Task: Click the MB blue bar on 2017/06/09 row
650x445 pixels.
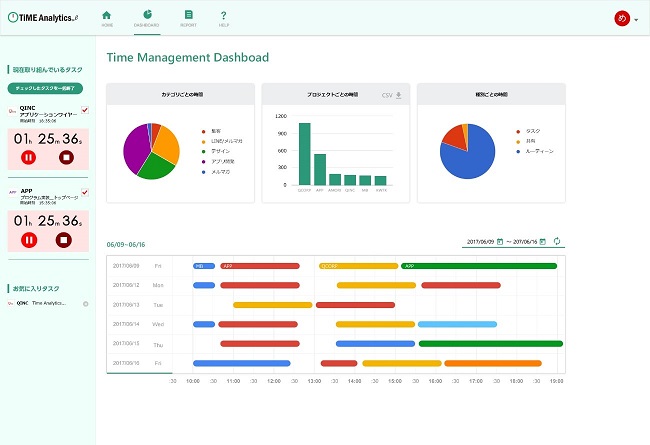Action: [204, 266]
